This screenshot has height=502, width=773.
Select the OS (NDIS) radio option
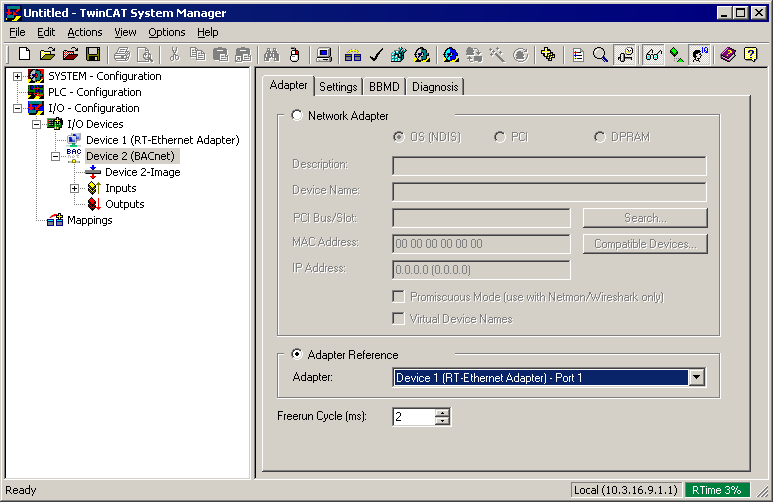coord(399,137)
